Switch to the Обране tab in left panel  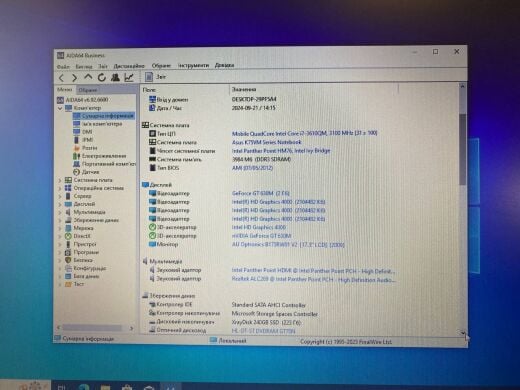click(x=88, y=90)
